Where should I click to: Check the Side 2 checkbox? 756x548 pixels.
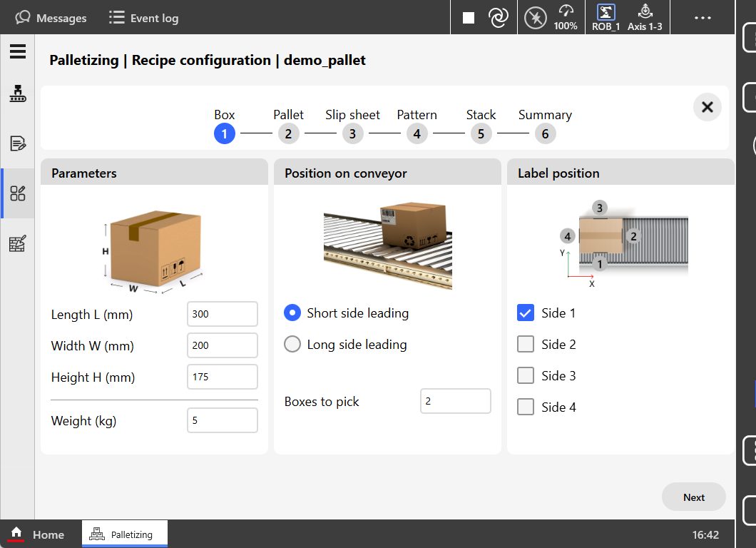pos(526,345)
